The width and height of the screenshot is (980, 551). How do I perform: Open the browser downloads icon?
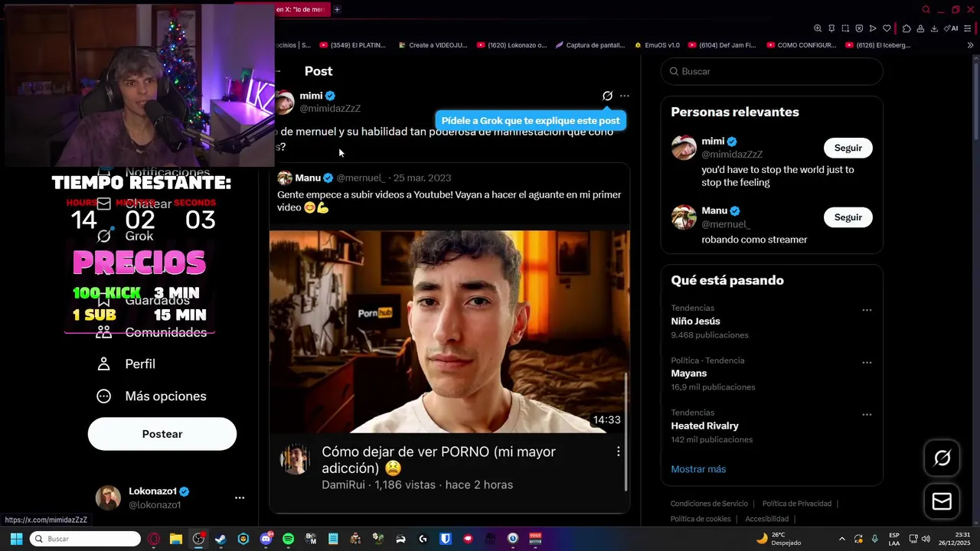click(x=934, y=28)
